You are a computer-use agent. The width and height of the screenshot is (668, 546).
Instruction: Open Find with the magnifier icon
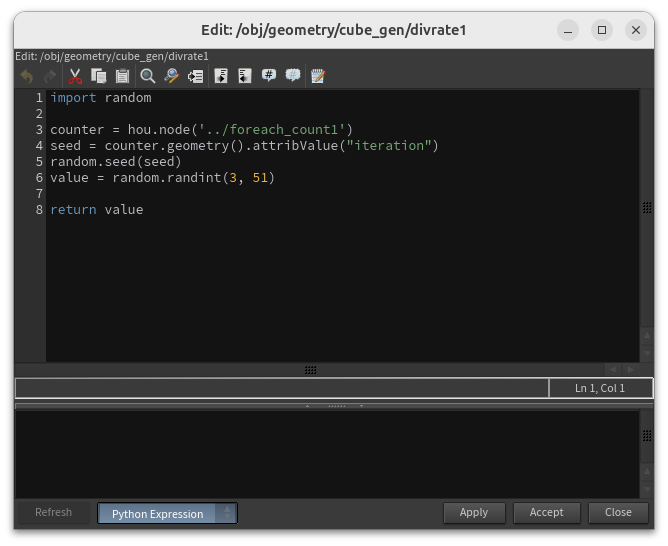148,76
